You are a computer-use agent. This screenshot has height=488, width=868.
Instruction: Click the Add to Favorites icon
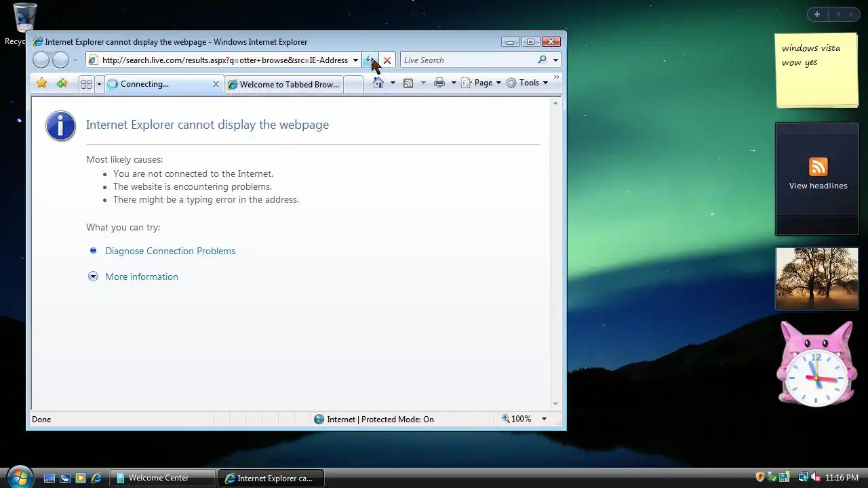tap(62, 83)
